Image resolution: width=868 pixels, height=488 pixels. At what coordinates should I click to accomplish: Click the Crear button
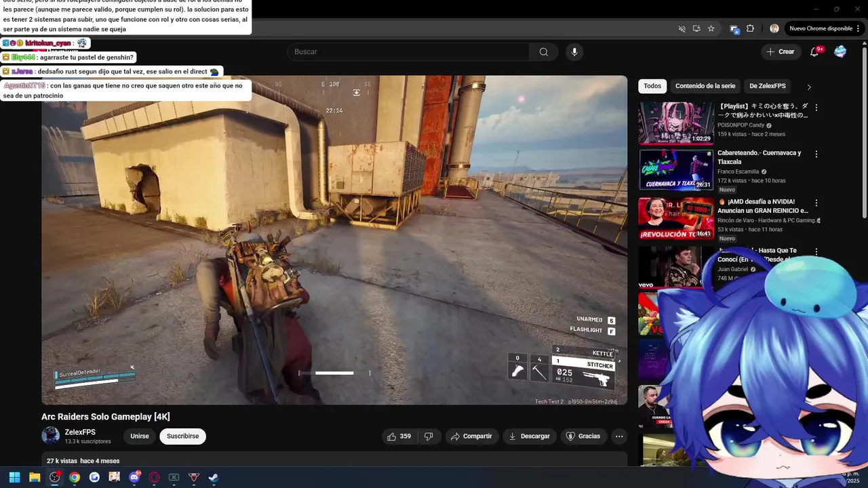pos(780,52)
